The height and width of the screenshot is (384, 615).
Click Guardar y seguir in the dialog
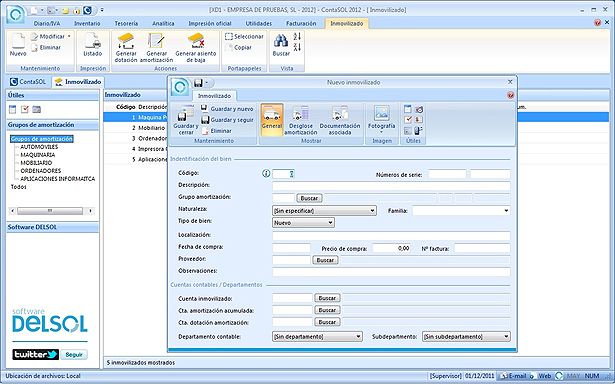click(x=227, y=120)
